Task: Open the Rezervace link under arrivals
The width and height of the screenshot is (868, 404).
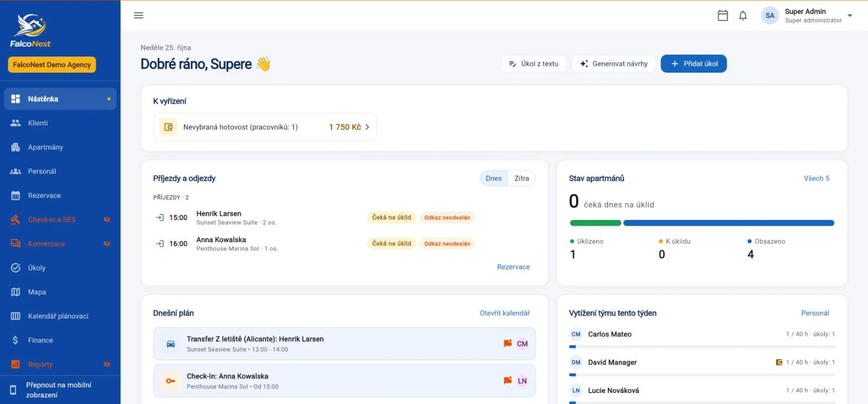Action: tap(513, 267)
